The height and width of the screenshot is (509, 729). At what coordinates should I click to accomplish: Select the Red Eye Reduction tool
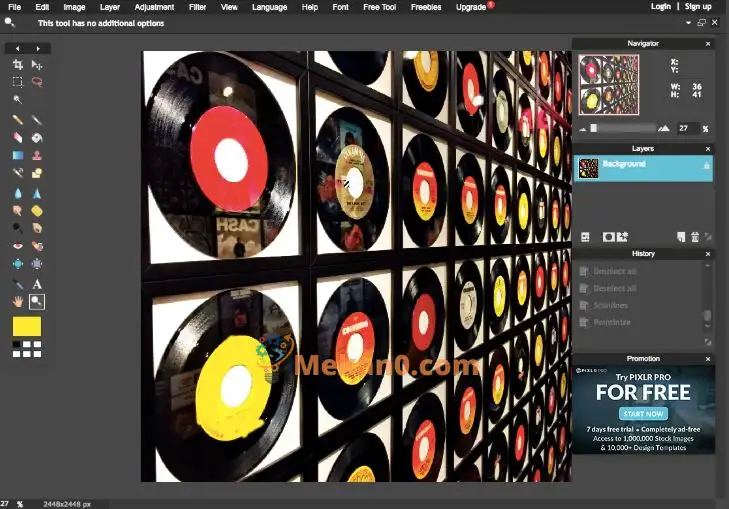[x=18, y=245]
